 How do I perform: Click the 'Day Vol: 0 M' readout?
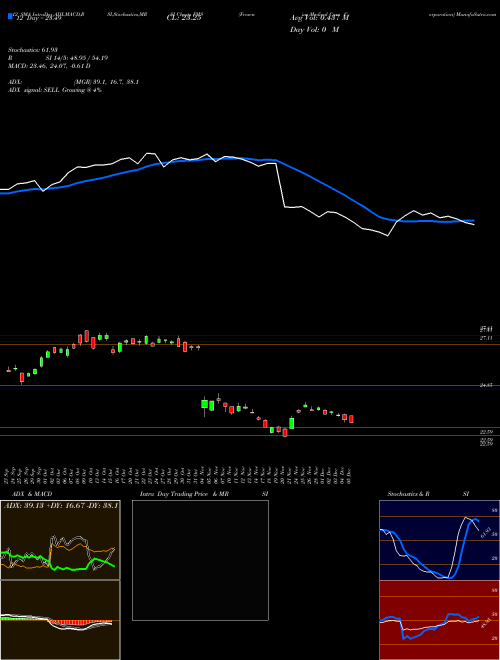pyautogui.click(x=314, y=30)
